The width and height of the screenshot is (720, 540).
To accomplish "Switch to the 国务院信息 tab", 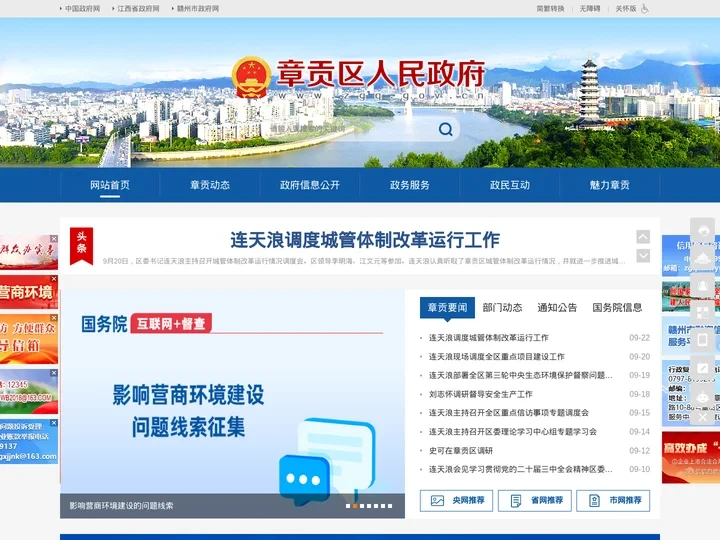I will coord(617,308).
